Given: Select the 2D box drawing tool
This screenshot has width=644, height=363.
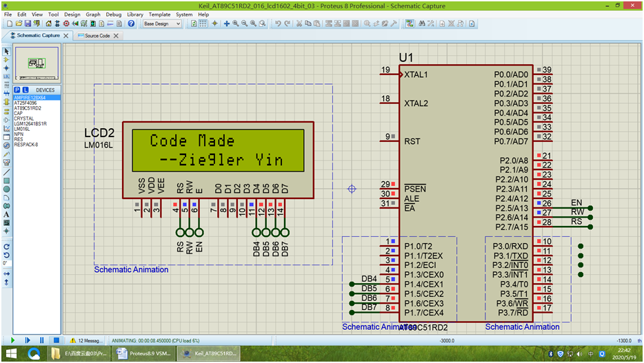Looking at the screenshot, I should pos(6,180).
